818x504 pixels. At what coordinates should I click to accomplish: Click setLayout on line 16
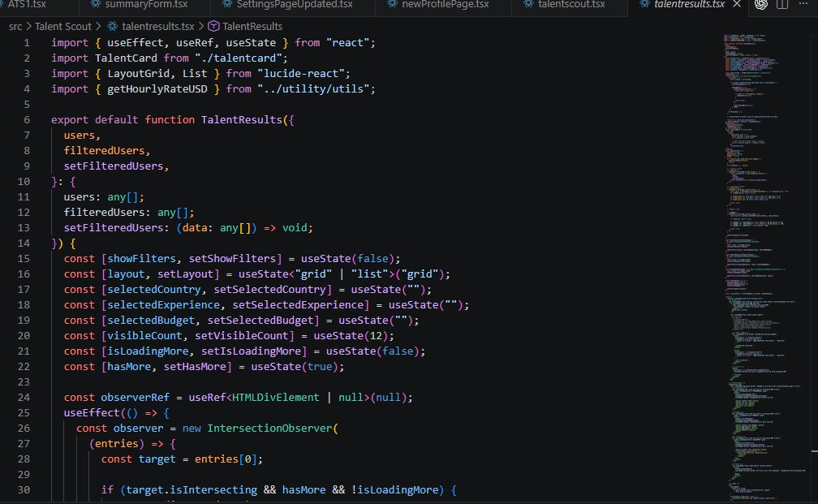tap(185, 274)
